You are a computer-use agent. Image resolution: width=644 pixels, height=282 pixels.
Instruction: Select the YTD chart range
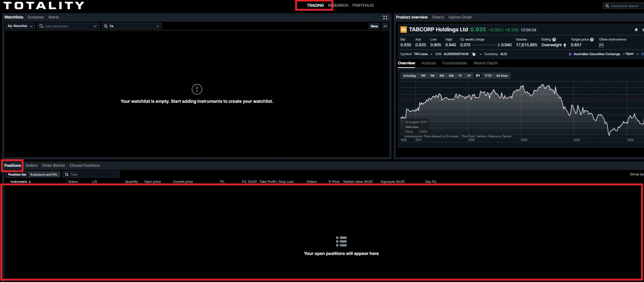(x=488, y=76)
